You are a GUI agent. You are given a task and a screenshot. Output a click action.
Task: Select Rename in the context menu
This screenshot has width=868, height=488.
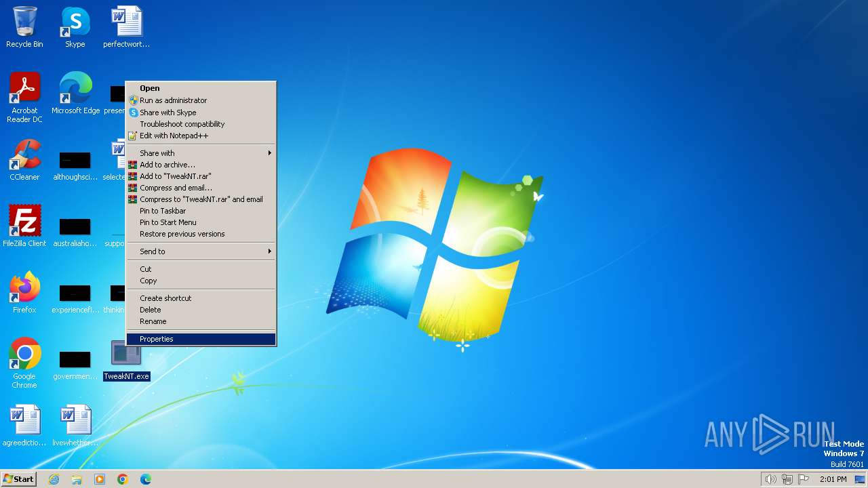click(x=201, y=321)
